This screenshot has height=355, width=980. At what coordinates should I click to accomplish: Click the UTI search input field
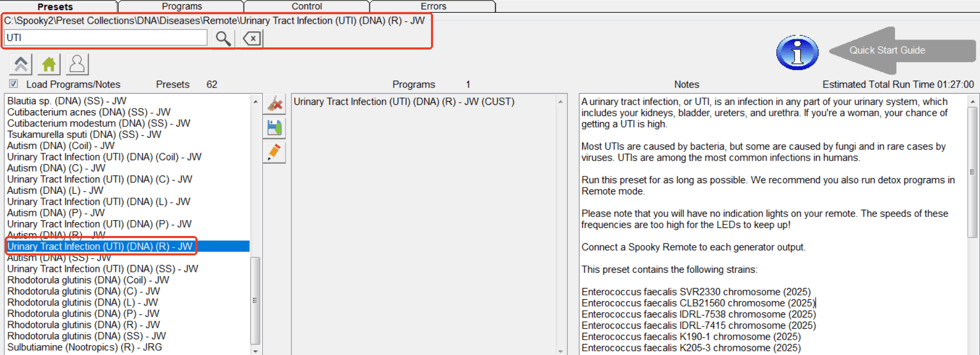(x=106, y=38)
